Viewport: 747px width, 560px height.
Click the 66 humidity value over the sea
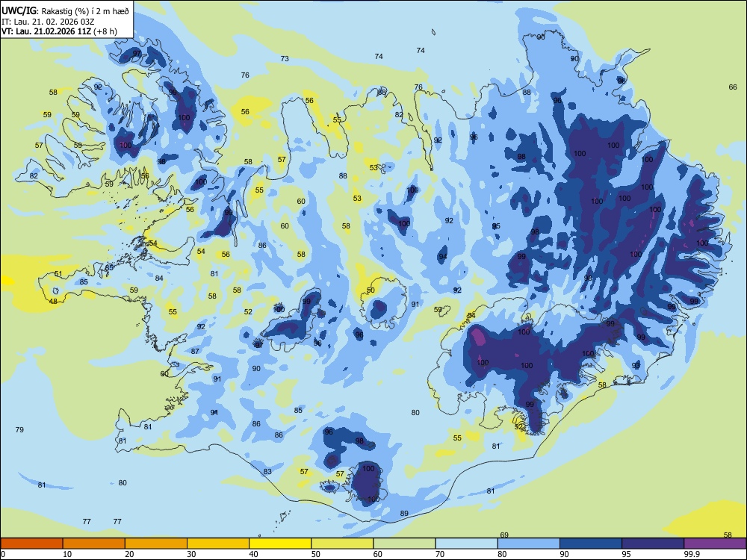[x=733, y=87]
